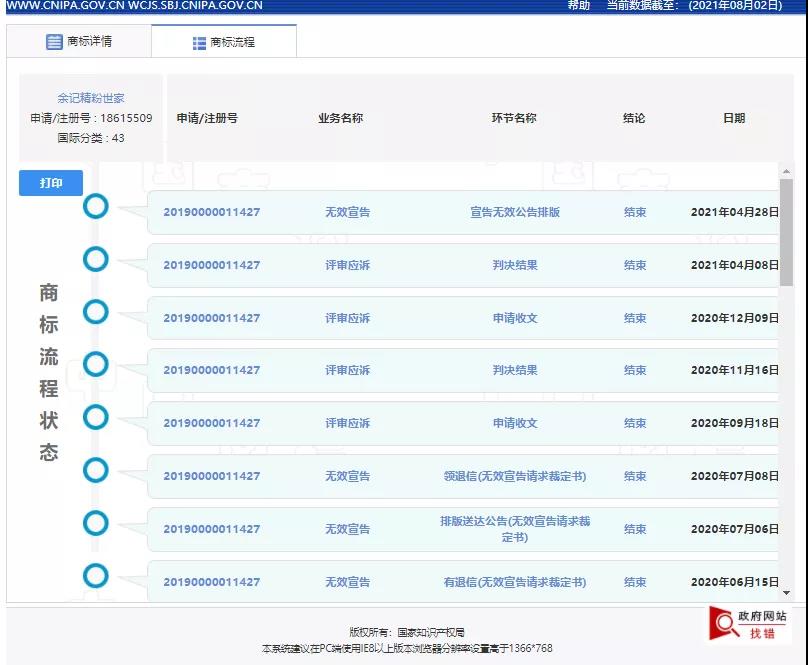The height and width of the screenshot is (665, 808).
Task: Open application number link in the 2020年11月16日 row
Action: [x=212, y=370]
